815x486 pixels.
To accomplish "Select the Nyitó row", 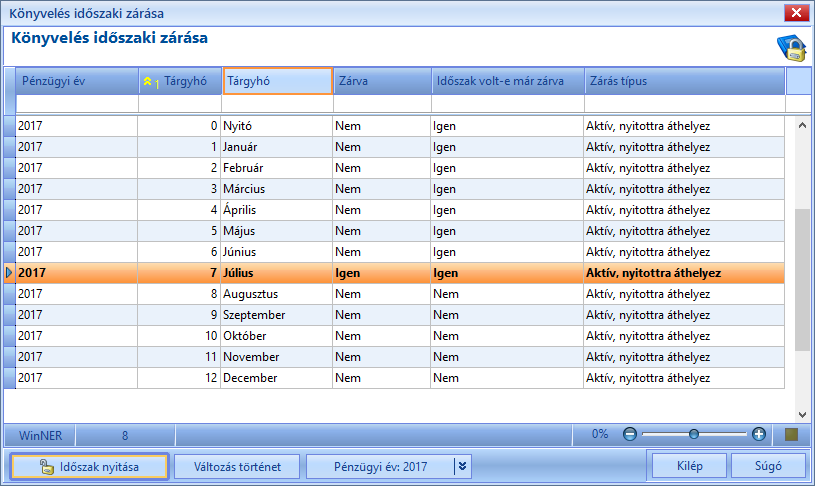I will coord(399,126).
